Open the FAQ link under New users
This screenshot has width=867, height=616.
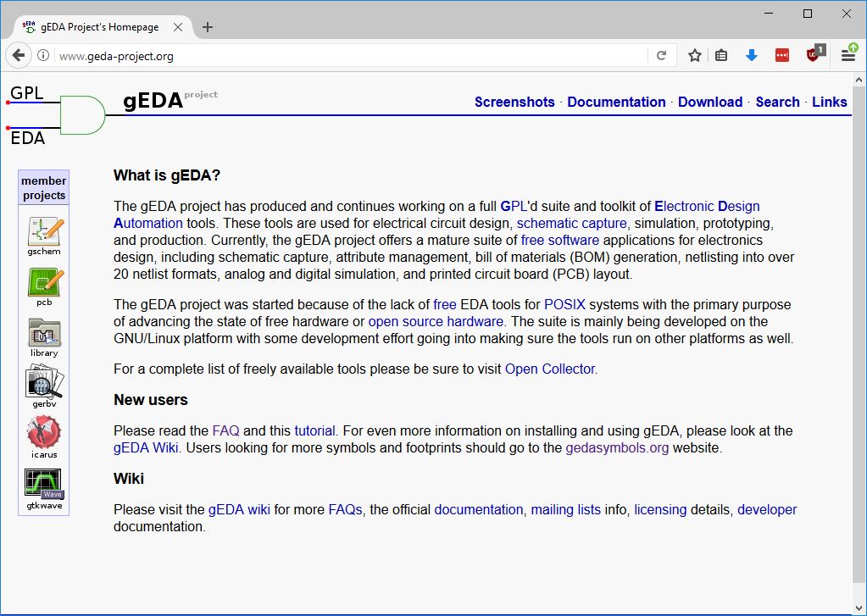[x=226, y=430]
